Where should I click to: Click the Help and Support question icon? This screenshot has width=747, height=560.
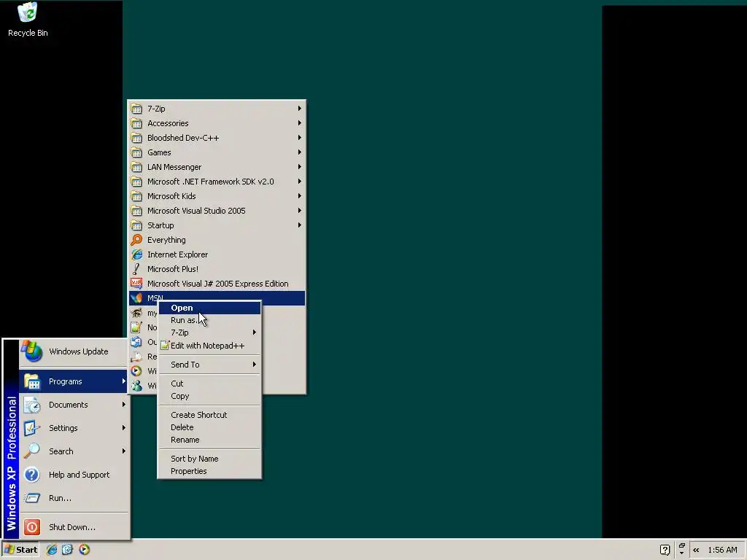[32, 475]
